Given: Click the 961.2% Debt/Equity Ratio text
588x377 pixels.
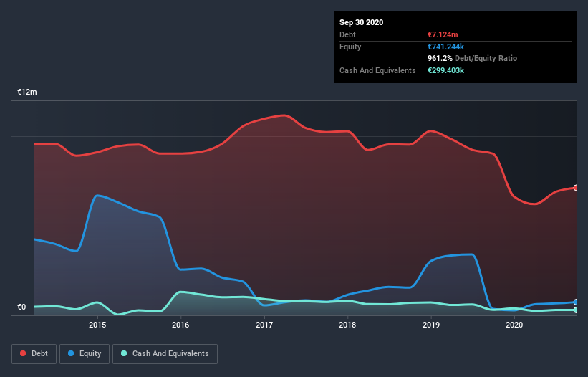Looking at the screenshot, I should [x=472, y=58].
